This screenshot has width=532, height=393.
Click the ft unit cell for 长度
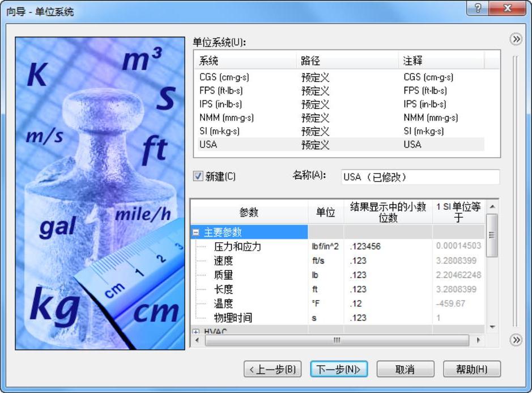tap(326, 289)
